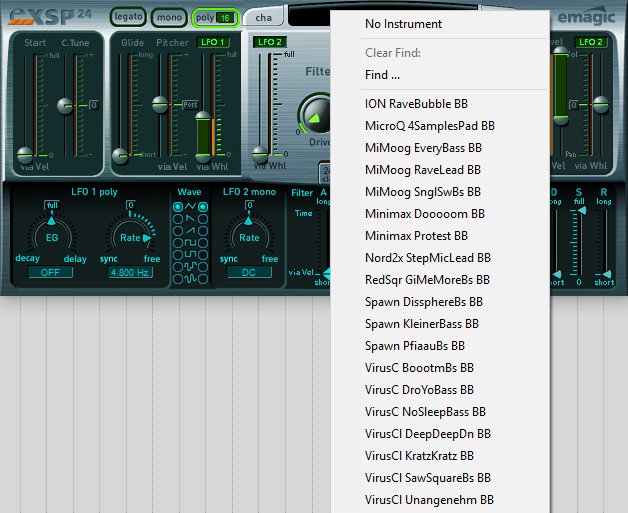Click the poly voices field showing 16
The height and width of the screenshot is (513, 628).
225,18
